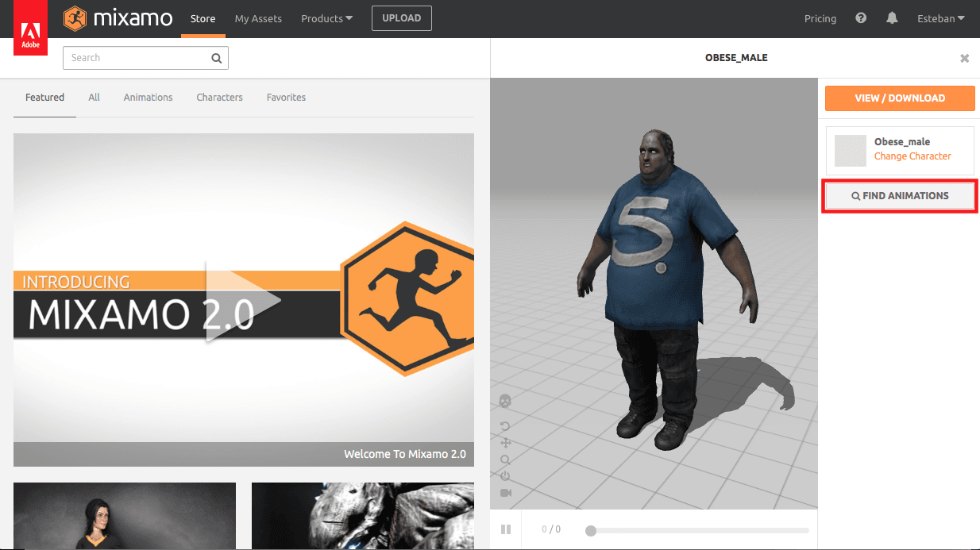The width and height of the screenshot is (980, 550).
Task: Open the Products dropdown
Action: 326,18
